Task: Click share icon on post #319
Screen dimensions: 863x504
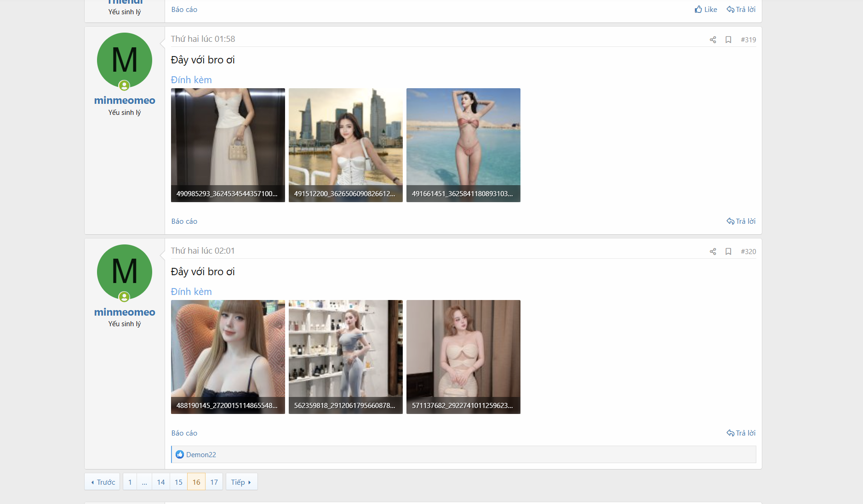Action: click(x=713, y=40)
